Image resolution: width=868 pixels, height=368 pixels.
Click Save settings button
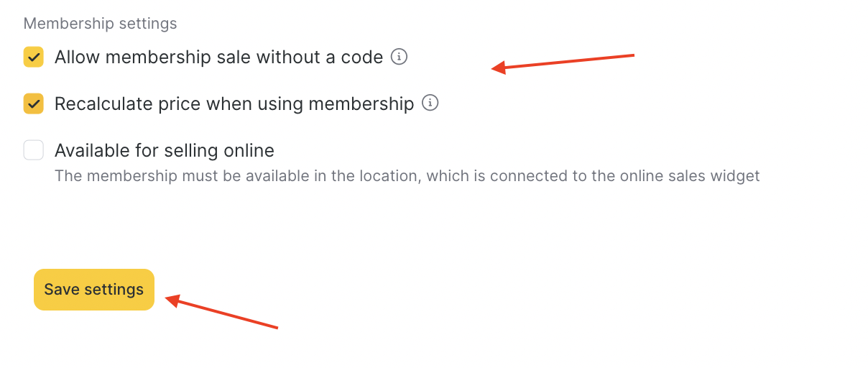click(94, 290)
